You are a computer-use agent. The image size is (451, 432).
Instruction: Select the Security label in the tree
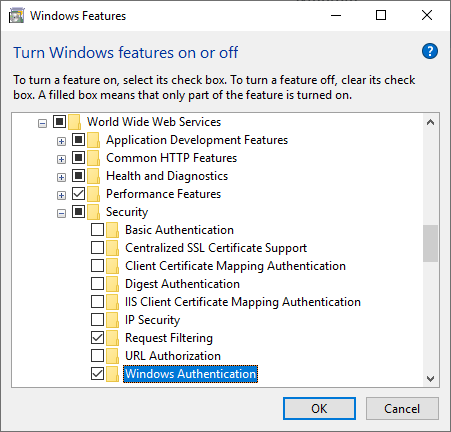pos(127,212)
